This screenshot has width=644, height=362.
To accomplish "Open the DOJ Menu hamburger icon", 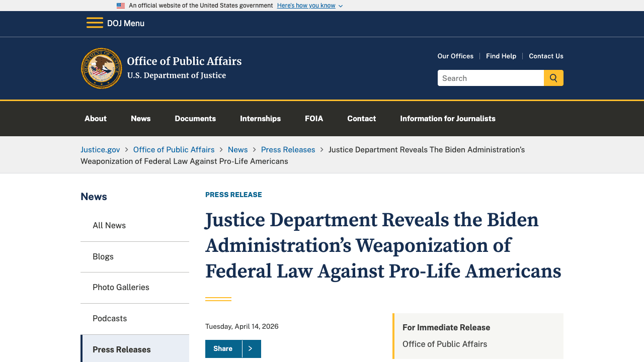I will tap(95, 23).
